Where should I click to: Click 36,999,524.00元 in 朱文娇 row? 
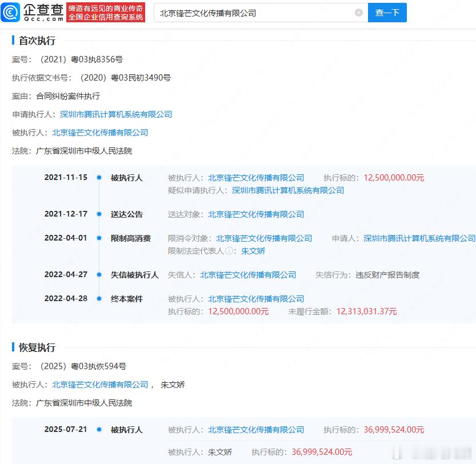click(x=322, y=452)
